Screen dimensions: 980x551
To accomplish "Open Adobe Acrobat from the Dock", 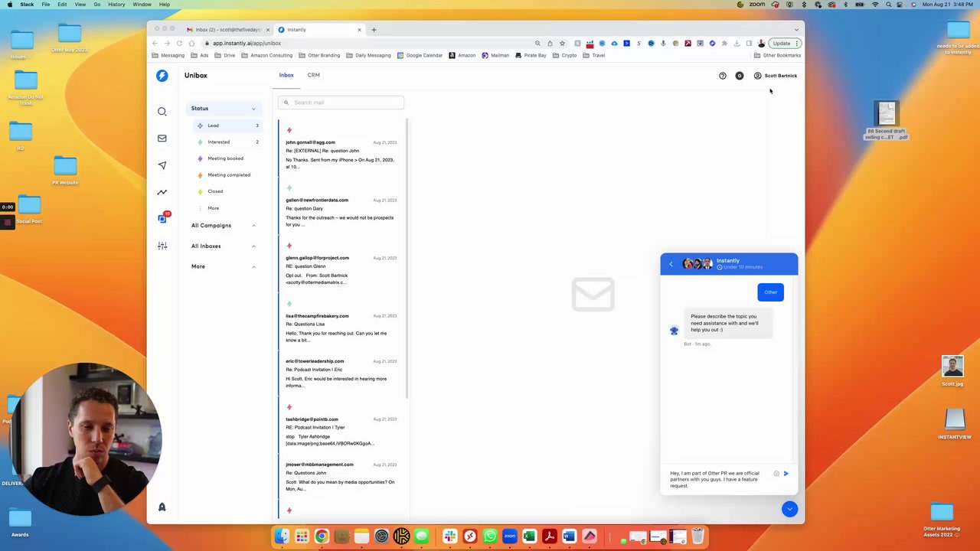I will (549, 536).
